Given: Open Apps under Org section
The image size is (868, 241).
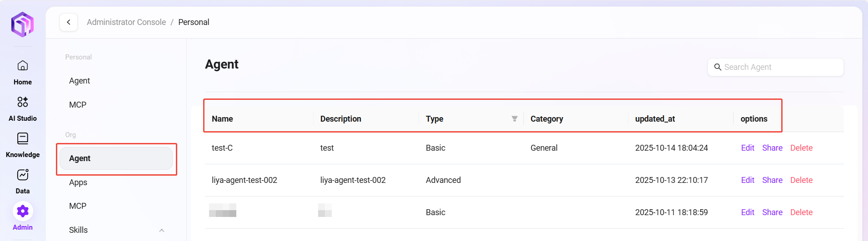Looking at the screenshot, I should (x=78, y=182).
